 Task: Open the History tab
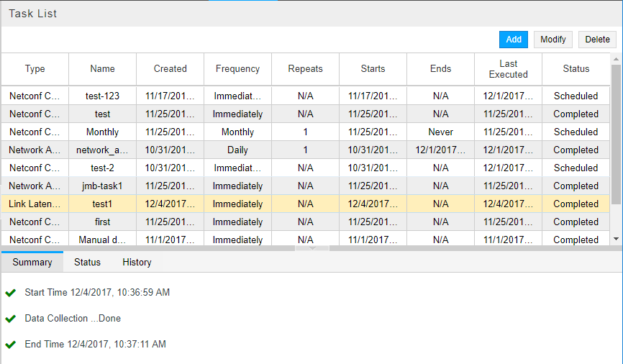click(137, 263)
